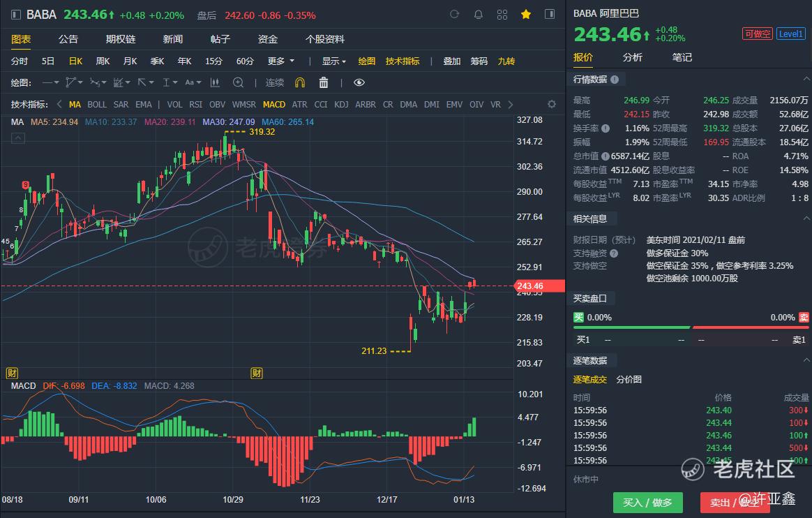Toggle the 技术指标 indicator bar
Screen dimensions: 812x518
pos(403,61)
